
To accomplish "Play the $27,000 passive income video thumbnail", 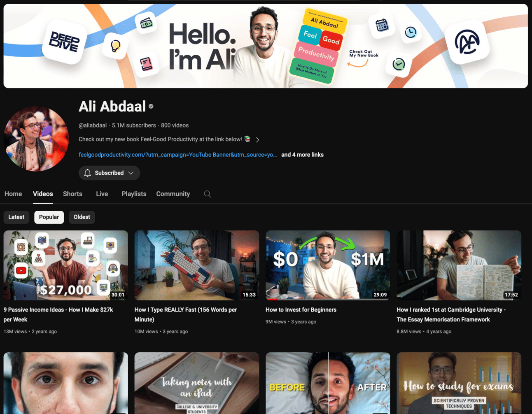I will coord(66,265).
